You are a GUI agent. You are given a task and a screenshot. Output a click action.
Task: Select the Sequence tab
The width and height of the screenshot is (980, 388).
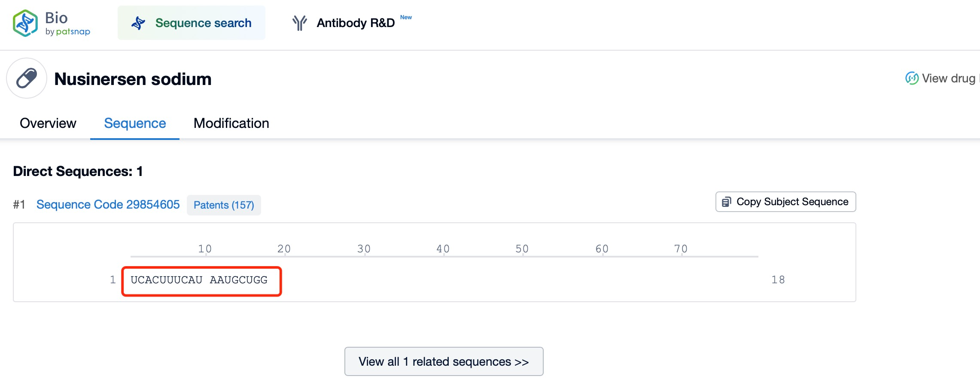point(135,123)
